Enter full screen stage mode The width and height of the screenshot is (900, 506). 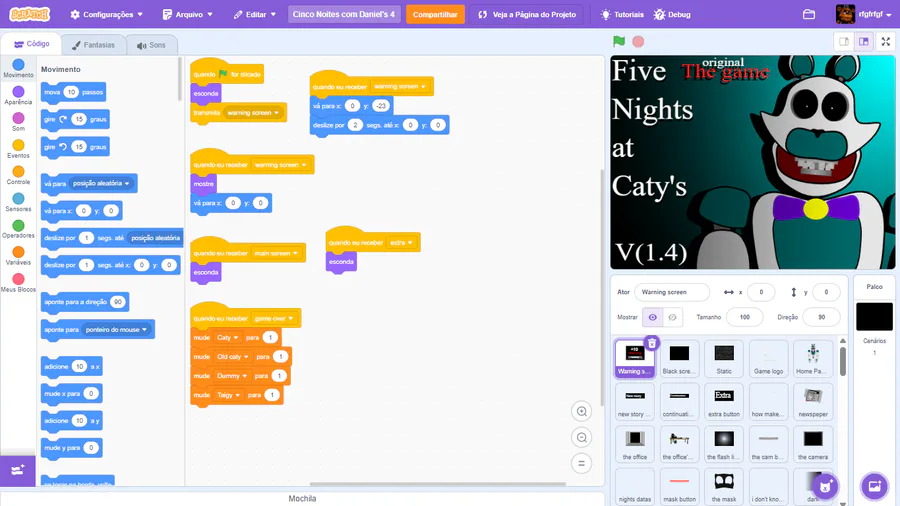[x=886, y=41]
